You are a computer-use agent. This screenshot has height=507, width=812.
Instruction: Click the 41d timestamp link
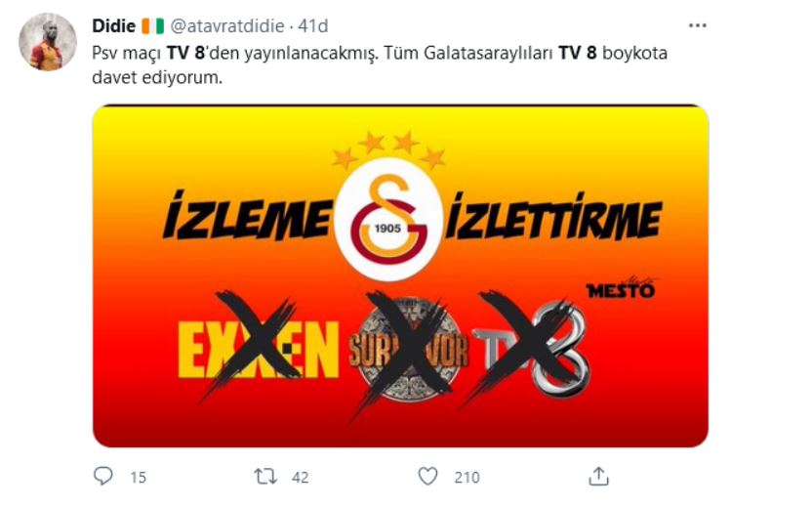[x=312, y=25]
